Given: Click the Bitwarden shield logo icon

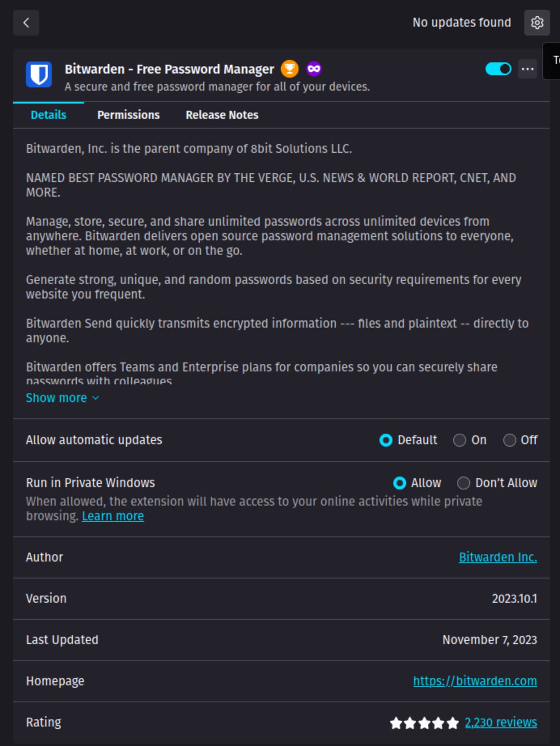Looking at the screenshot, I should pos(39,74).
